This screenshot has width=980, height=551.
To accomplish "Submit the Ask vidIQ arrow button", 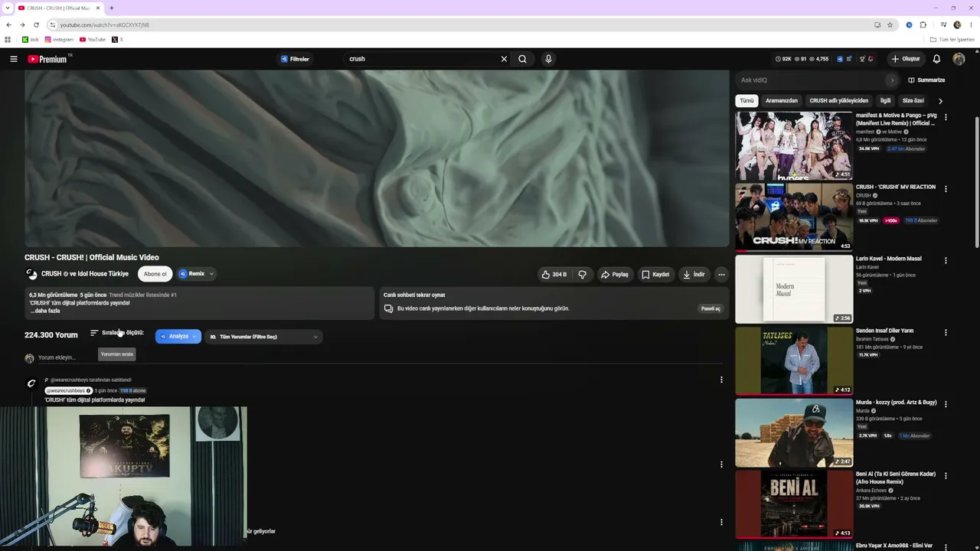I will [x=891, y=80].
